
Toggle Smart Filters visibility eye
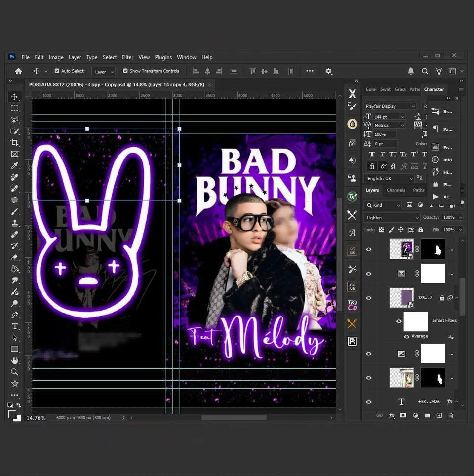point(399,321)
